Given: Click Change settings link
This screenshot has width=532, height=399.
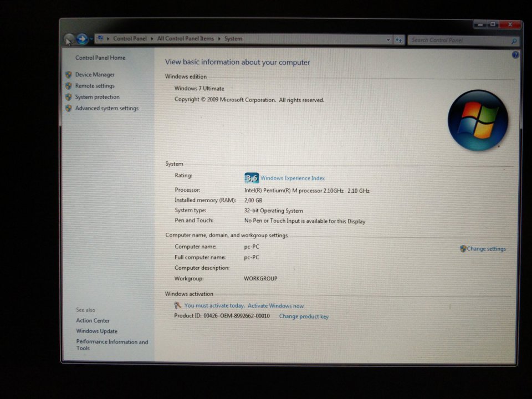Looking at the screenshot, I should [x=486, y=249].
